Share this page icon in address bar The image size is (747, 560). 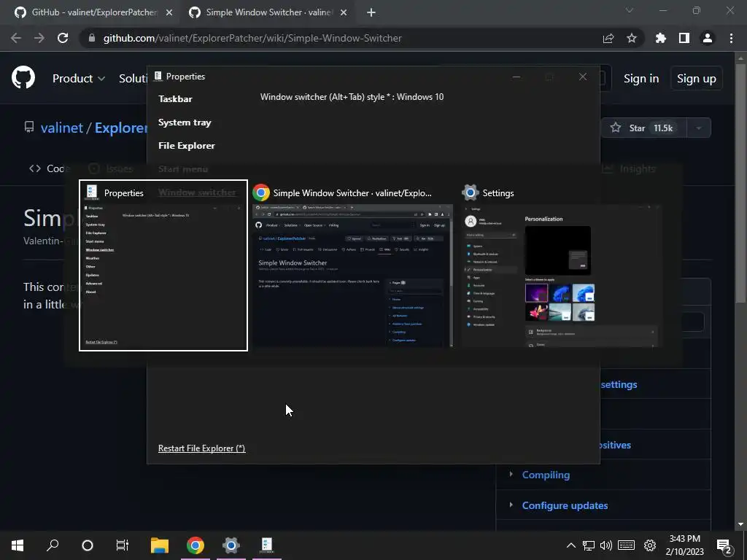[x=608, y=38]
